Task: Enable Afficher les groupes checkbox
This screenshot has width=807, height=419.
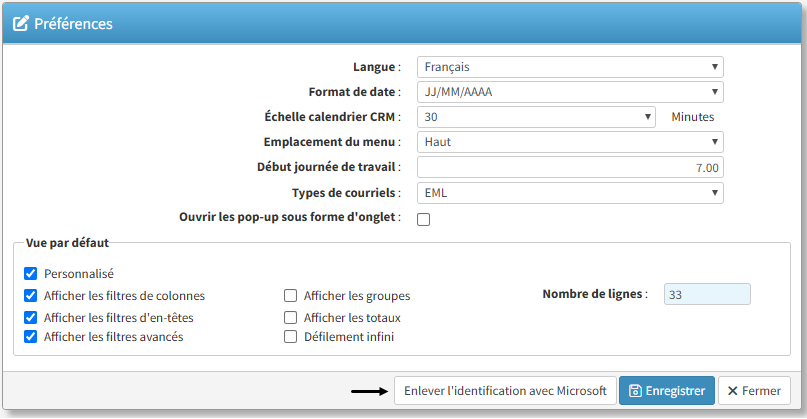Action: [x=291, y=296]
